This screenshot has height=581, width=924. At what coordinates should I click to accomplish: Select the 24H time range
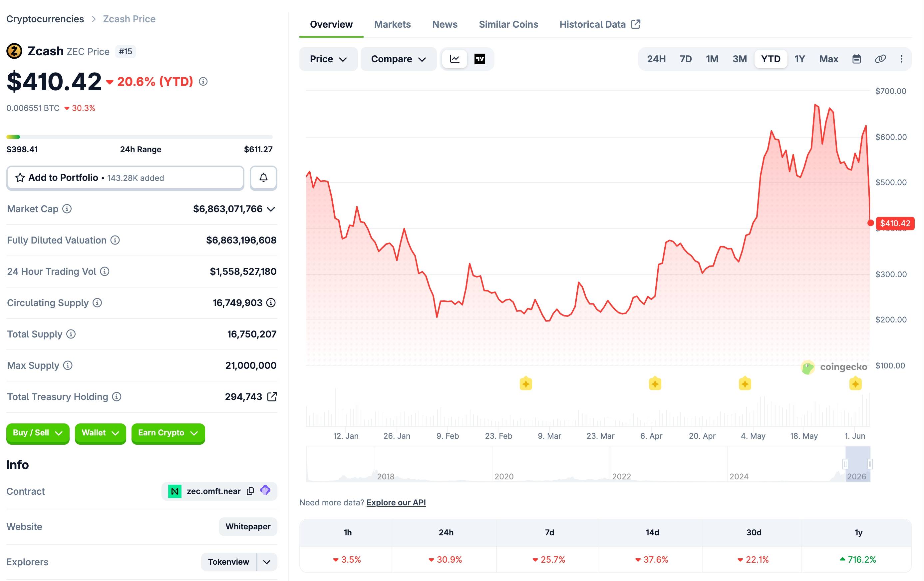[x=656, y=59]
